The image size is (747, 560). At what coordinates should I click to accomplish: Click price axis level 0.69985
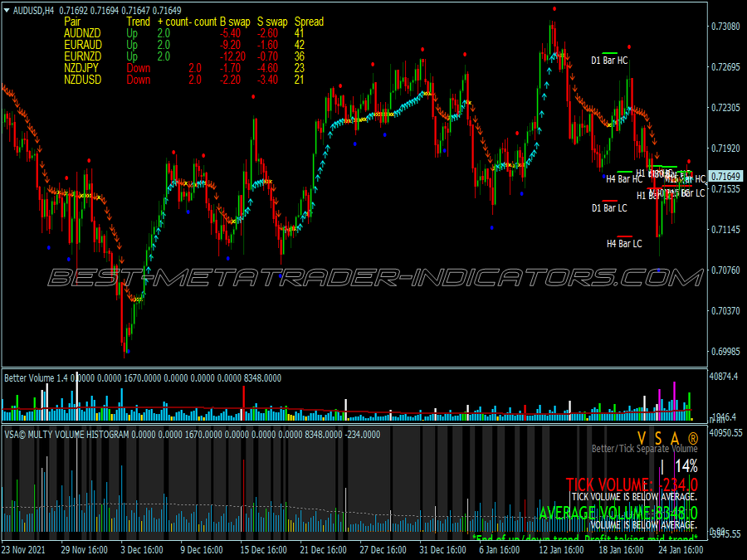point(725,352)
